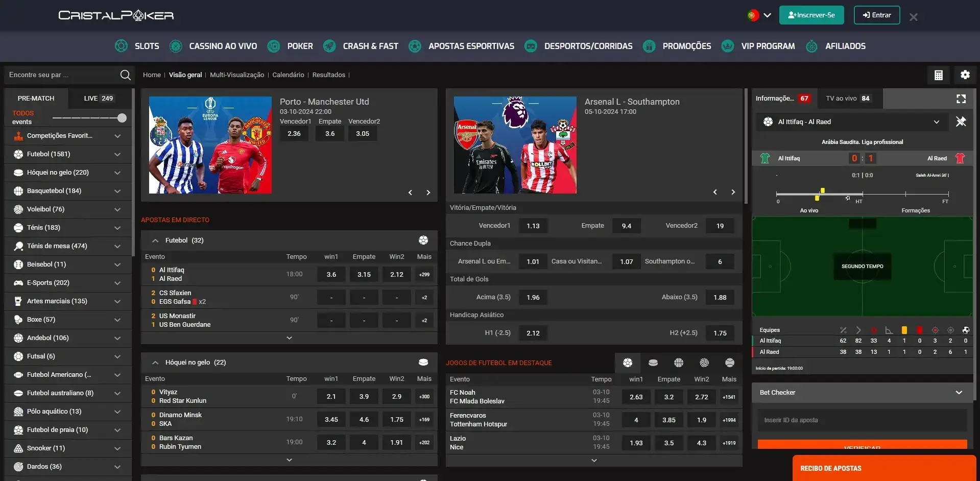
Task: Switch to PRE-MATCH events
Action: 35,98
